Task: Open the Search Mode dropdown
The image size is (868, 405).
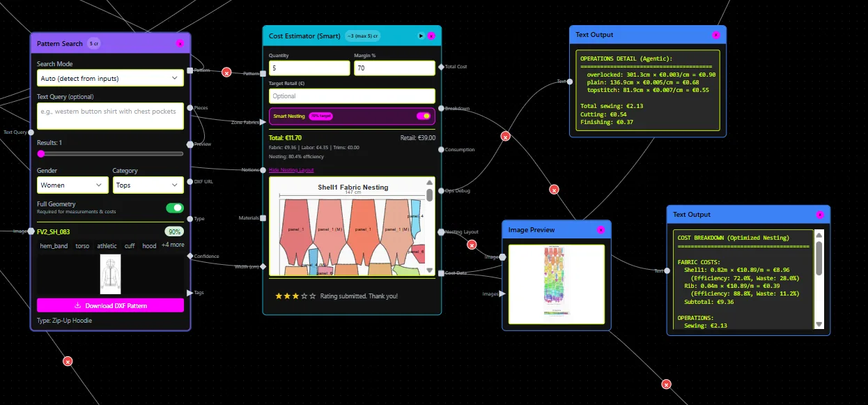Action: click(110, 78)
